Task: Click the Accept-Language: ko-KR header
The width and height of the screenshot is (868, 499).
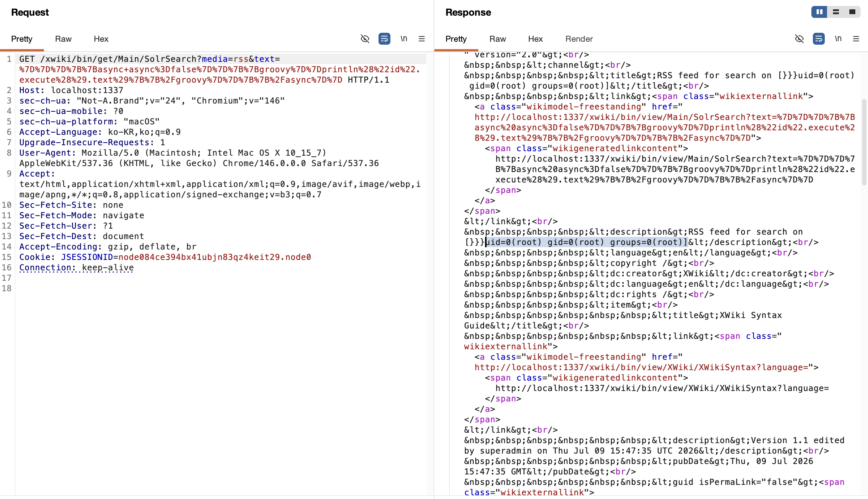Action: click(100, 132)
